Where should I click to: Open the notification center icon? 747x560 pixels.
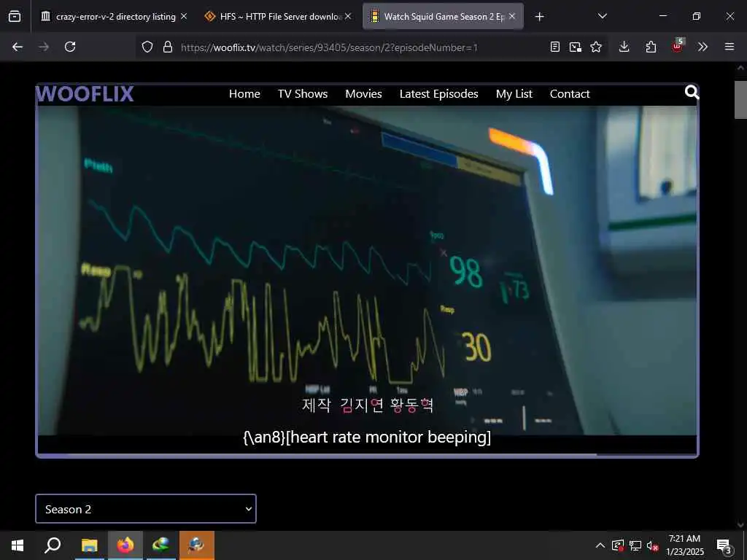pyautogui.click(x=724, y=545)
